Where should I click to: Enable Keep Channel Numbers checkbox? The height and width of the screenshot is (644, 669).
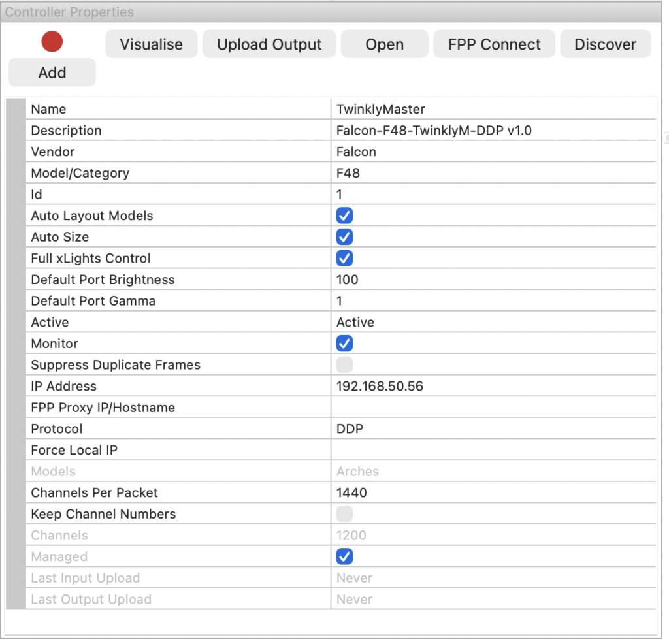[x=344, y=514]
